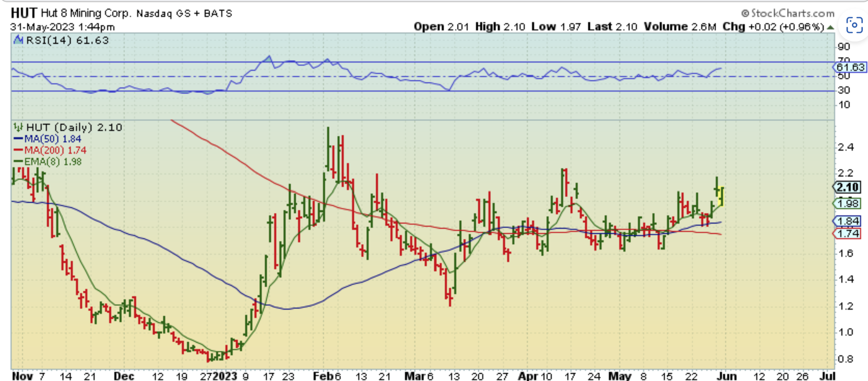Click the 'Chg +0.02 (+0.96%)' value

click(773, 27)
